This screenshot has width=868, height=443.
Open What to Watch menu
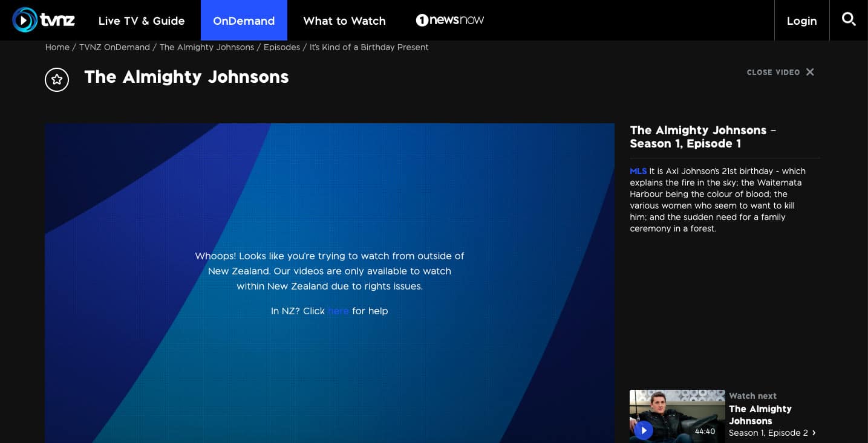344,21
